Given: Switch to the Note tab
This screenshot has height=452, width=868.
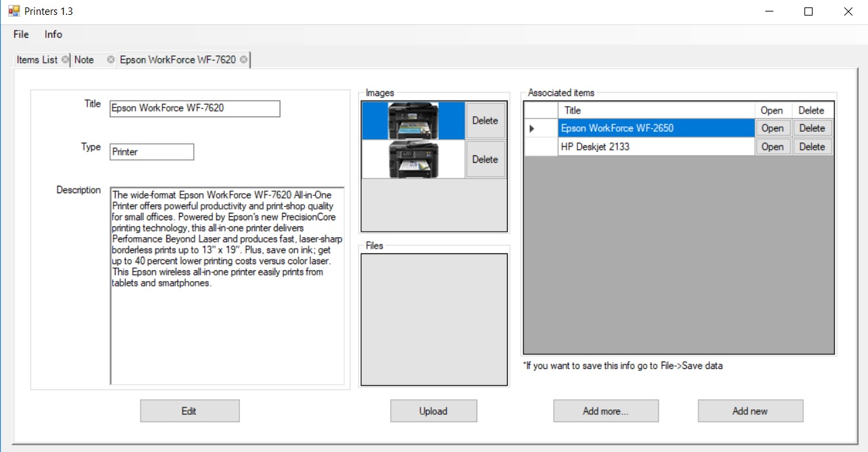Looking at the screenshot, I should (84, 59).
